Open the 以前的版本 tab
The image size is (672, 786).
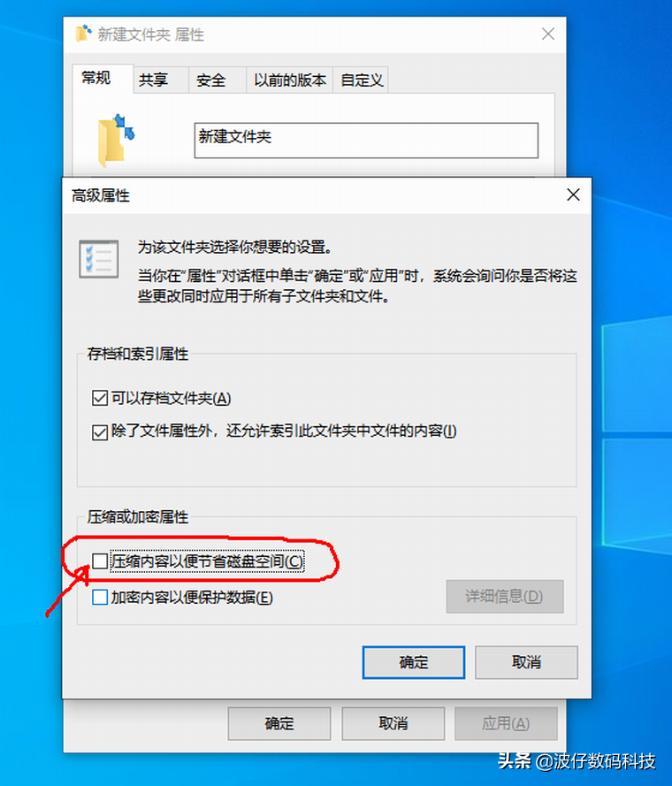coord(289,80)
